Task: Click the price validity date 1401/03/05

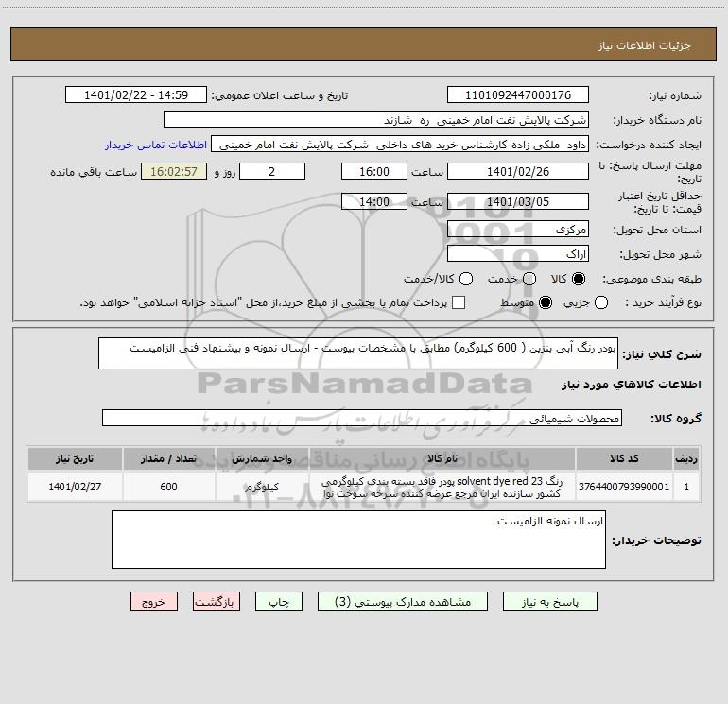Action: pos(518,201)
